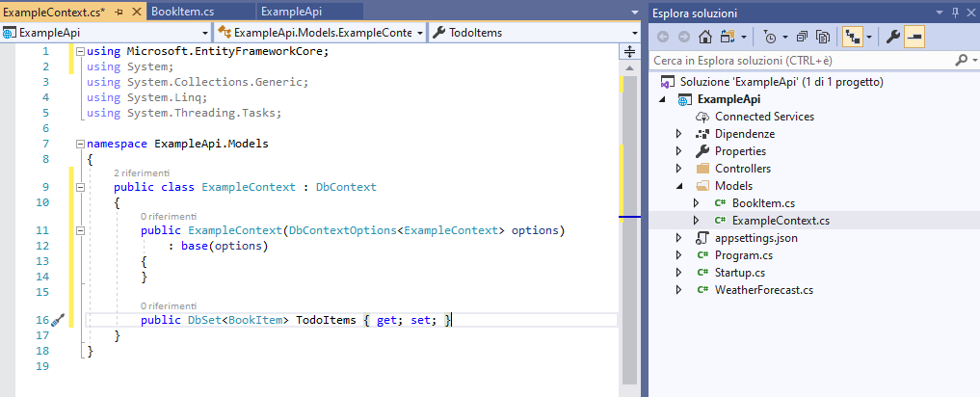Click the auto-hide pin of Esplora soluzioni

point(955,13)
